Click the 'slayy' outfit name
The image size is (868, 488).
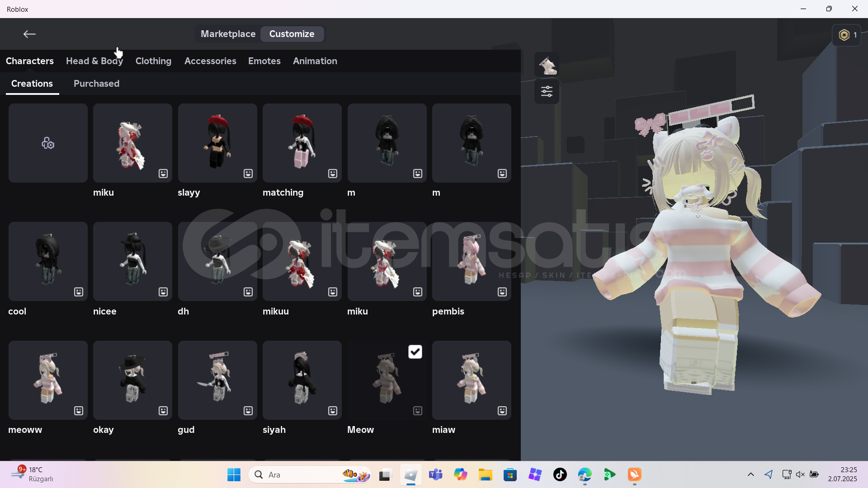pos(189,193)
